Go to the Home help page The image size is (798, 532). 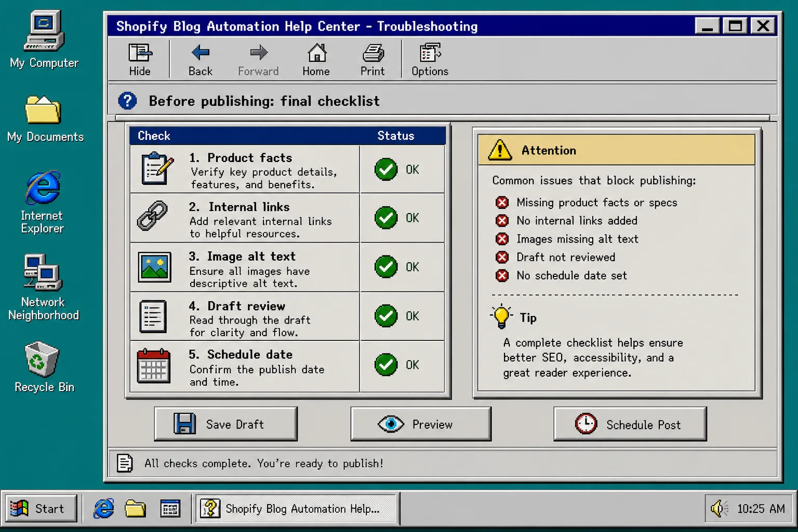(x=316, y=60)
